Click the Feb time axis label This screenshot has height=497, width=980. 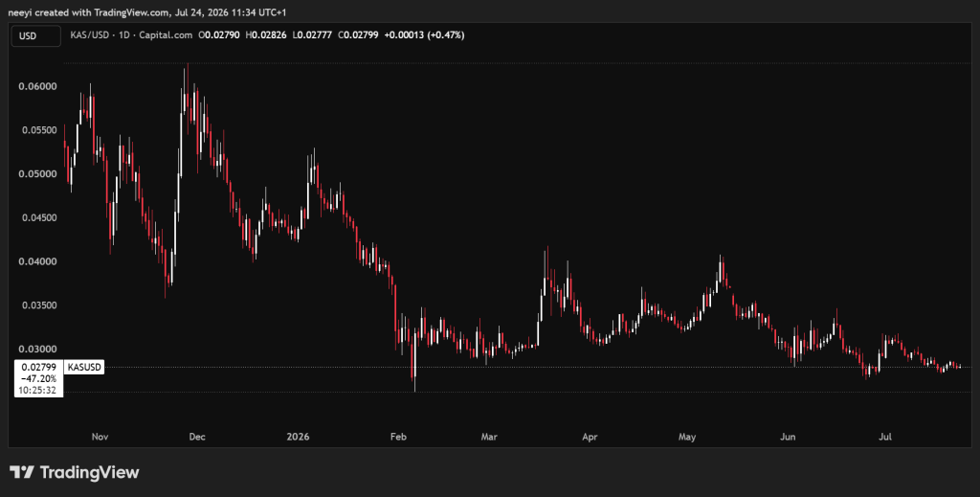pos(398,437)
